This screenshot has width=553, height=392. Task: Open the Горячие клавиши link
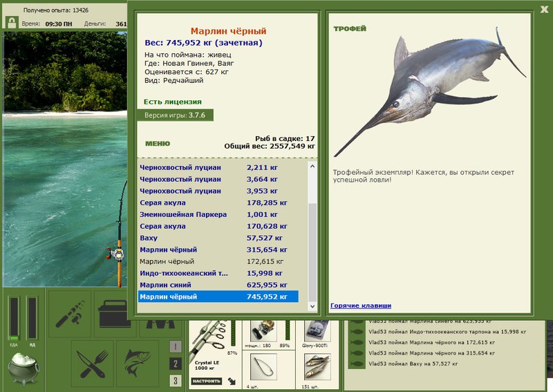tap(361, 306)
